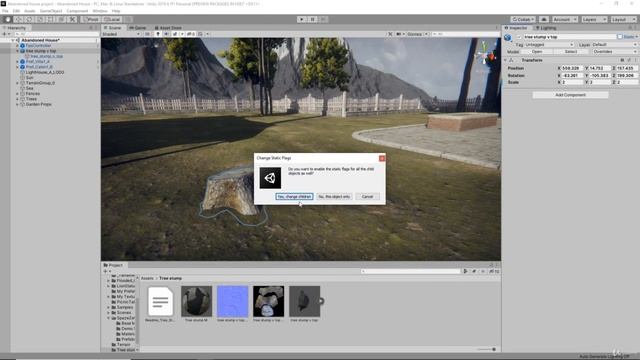Screen dimensions: 640x360
Task: Toggle the Static checkbox in Inspector
Action: click(x=620, y=37)
